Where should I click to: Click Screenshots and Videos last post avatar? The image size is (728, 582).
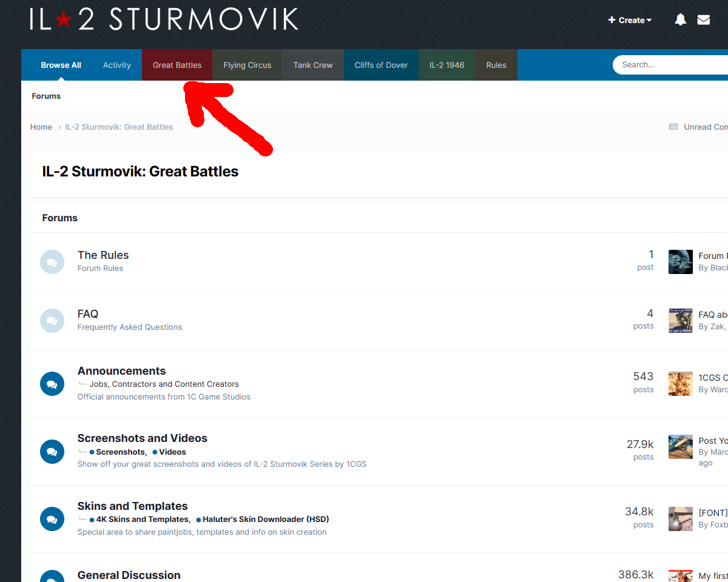click(681, 447)
